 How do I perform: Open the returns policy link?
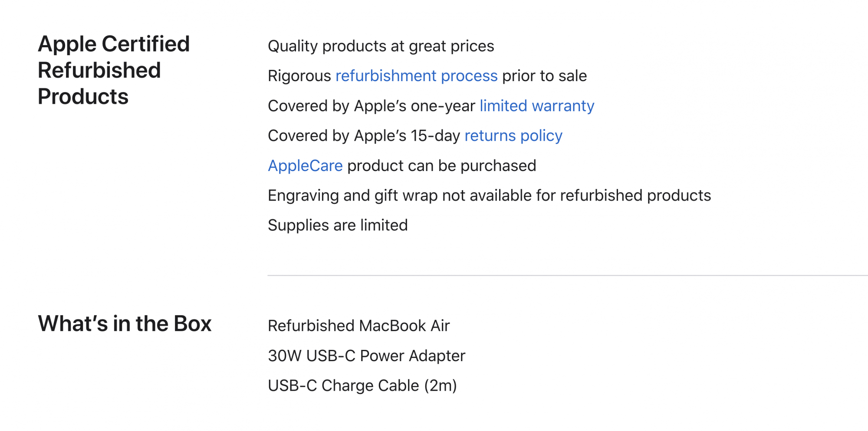pyautogui.click(x=513, y=136)
